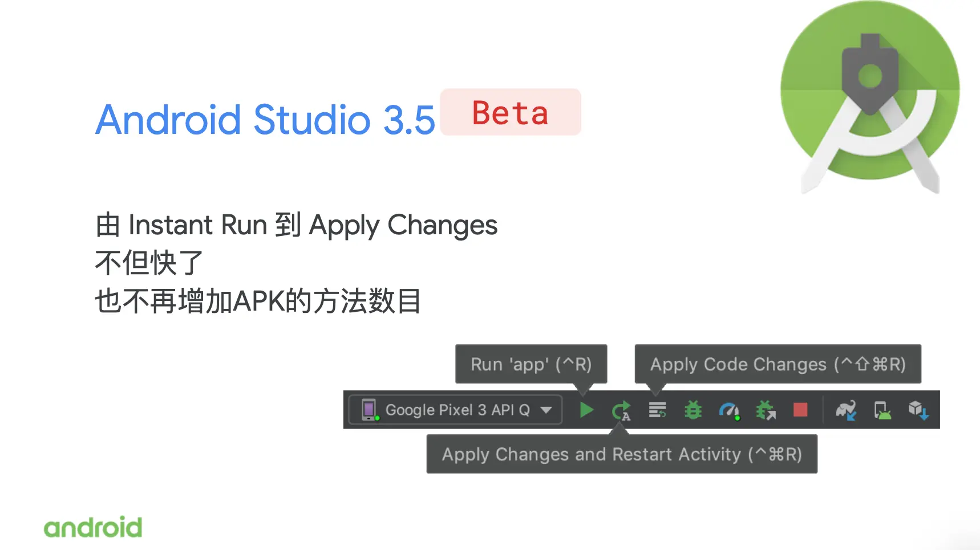Viewport: 980px width, 550px height.
Task: Open AVD Manager icon in toolbar
Action: pyautogui.click(x=882, y=410)
